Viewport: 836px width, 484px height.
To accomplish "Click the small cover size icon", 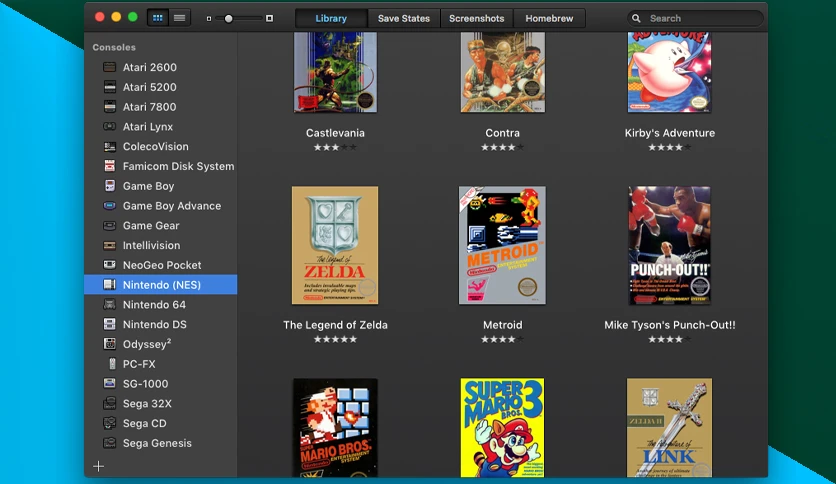I will pos(209,19).
